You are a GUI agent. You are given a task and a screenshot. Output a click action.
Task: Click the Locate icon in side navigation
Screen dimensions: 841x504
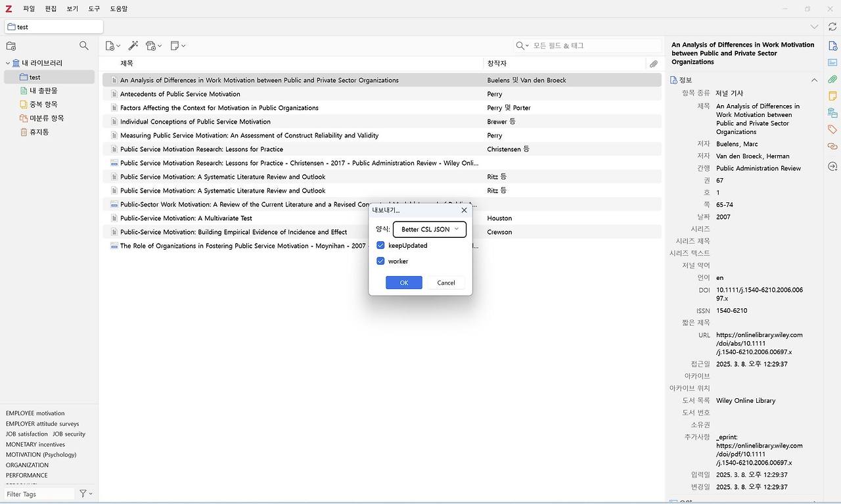(x=832, y=166)
